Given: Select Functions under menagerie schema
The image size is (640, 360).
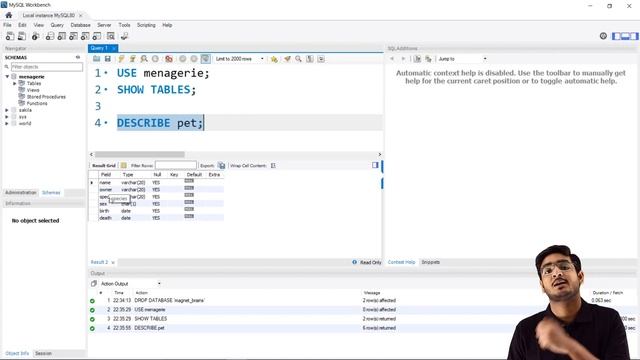Looking at the screenshot, I should (37, 103).
